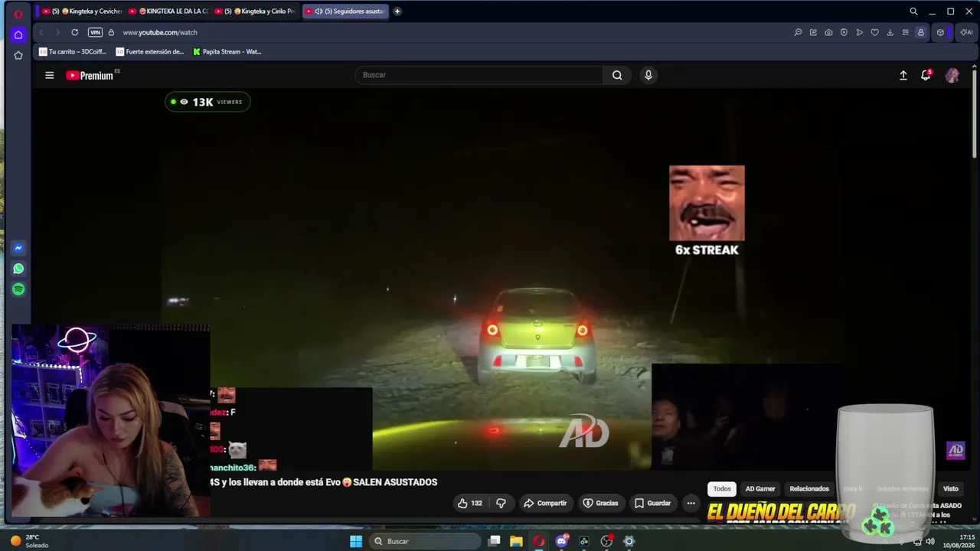Viewport: 980px width, 551px height.
Task: Open the Opera easy setup sliders icon
Action: click(x=905, y=32)
